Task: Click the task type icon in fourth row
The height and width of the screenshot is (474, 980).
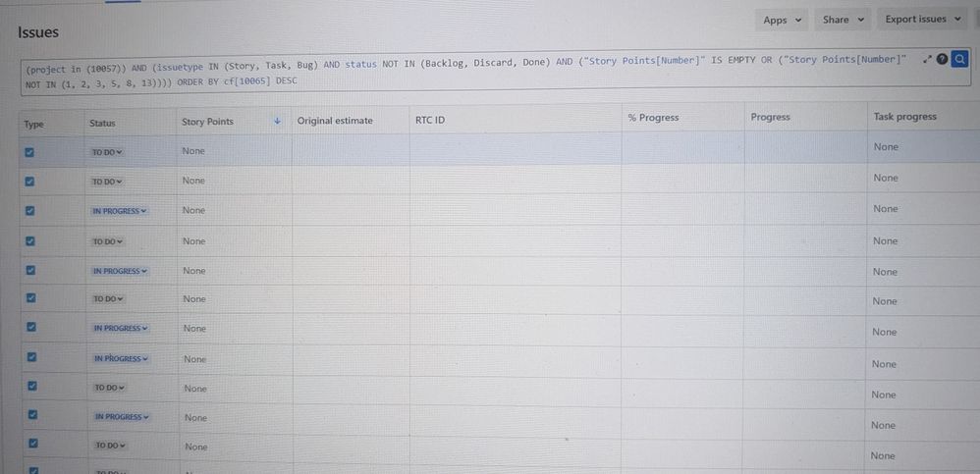Action: pos(30,241)
